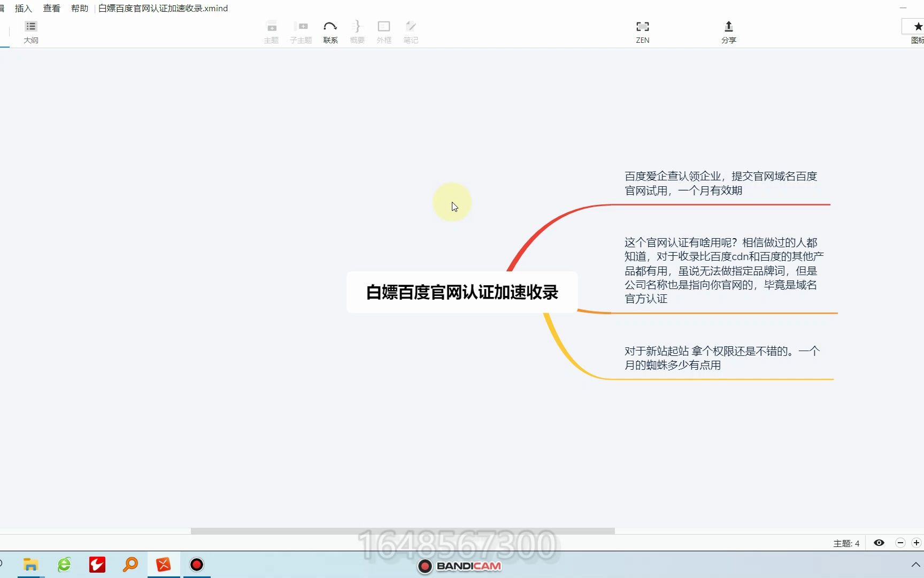Open the green browser taskbar icon
924x578 pixels.
(x=64, y=565)
